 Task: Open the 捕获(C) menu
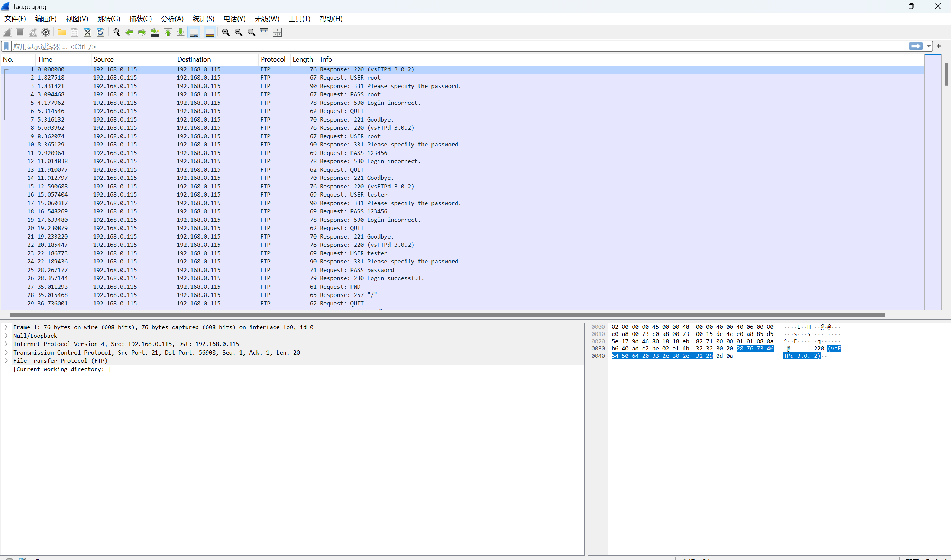pos(140,19)
